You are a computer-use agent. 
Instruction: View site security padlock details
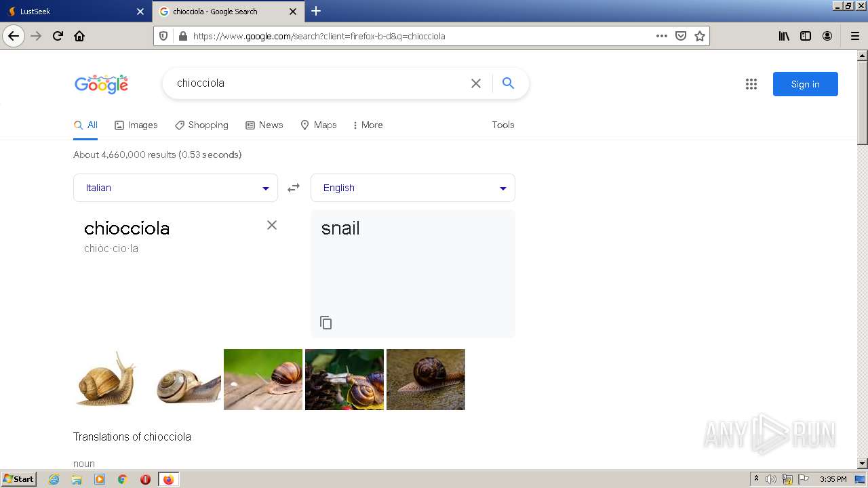(182, 36)
